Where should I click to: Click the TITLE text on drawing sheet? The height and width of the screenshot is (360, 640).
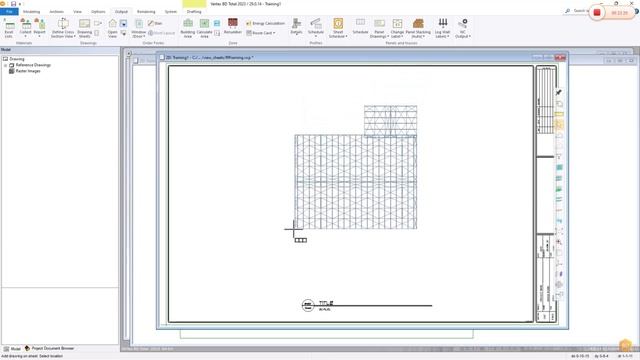(326, 303)
